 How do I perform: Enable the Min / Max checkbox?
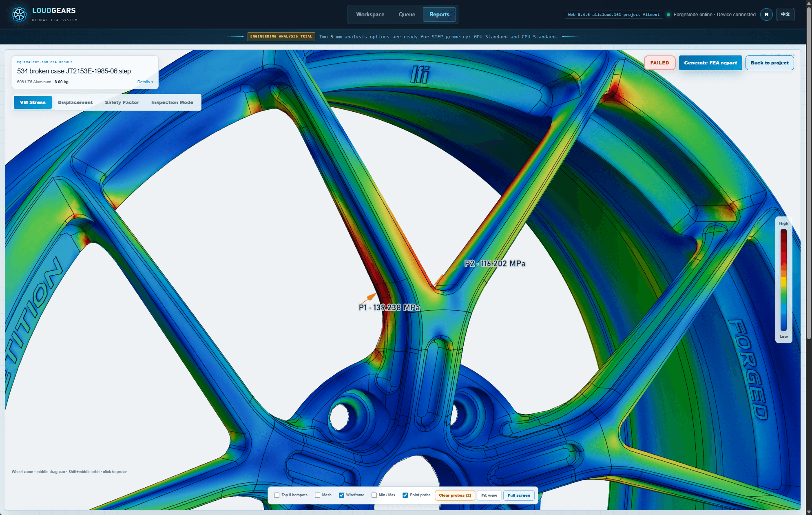(374, 495)
